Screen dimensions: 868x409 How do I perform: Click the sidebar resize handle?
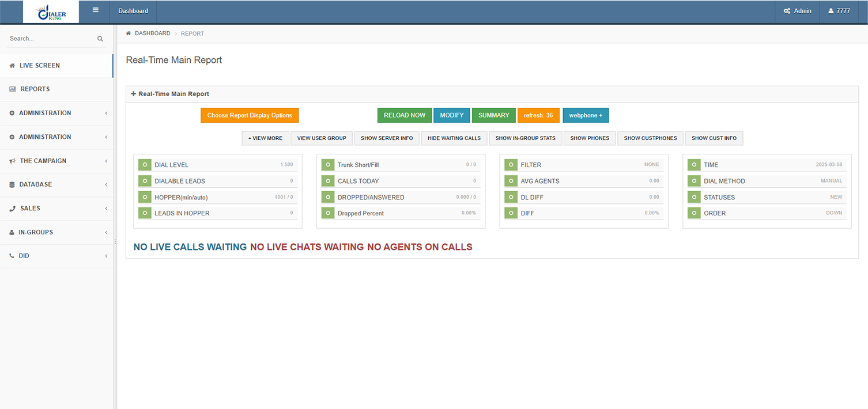115,242
